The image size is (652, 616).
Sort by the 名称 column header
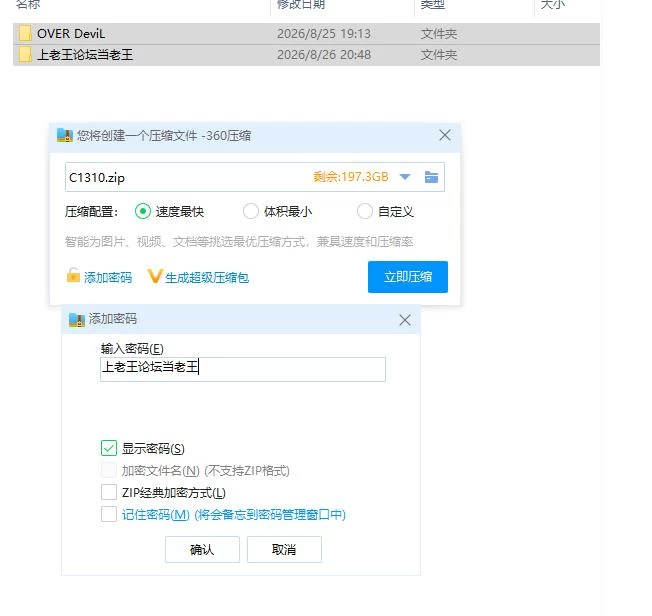(28, 5)
